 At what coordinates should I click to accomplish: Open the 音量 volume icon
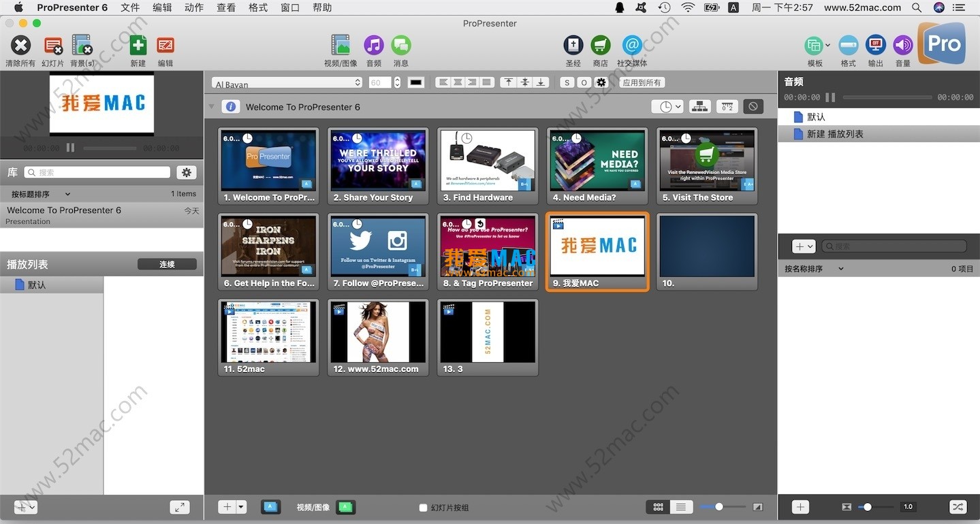903,46
